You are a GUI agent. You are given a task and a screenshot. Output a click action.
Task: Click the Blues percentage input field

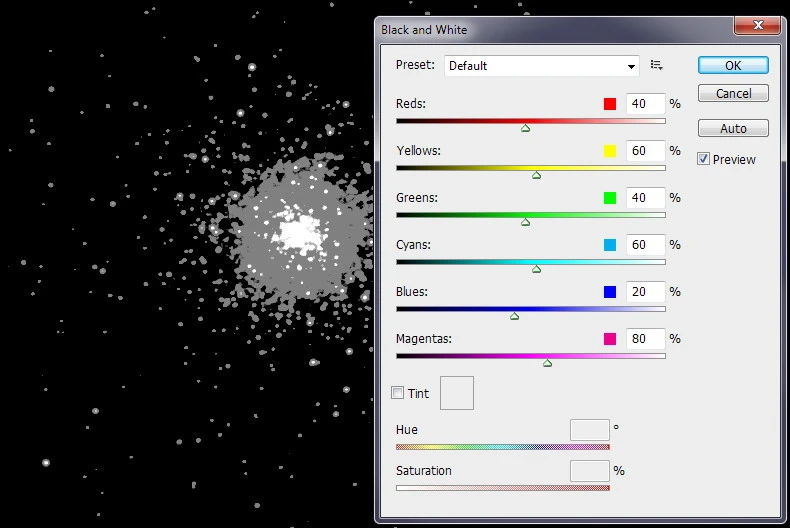coord(645,292)
